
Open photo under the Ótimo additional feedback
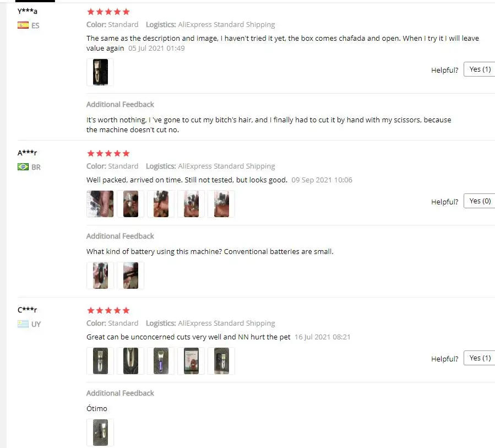click(100, 433)
